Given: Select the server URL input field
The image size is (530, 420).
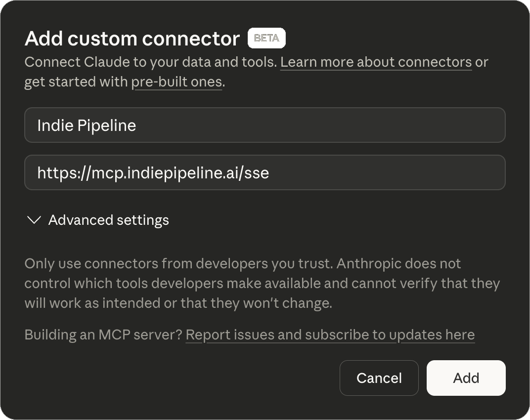Looking at the screenshot, I should click(265, 172).
